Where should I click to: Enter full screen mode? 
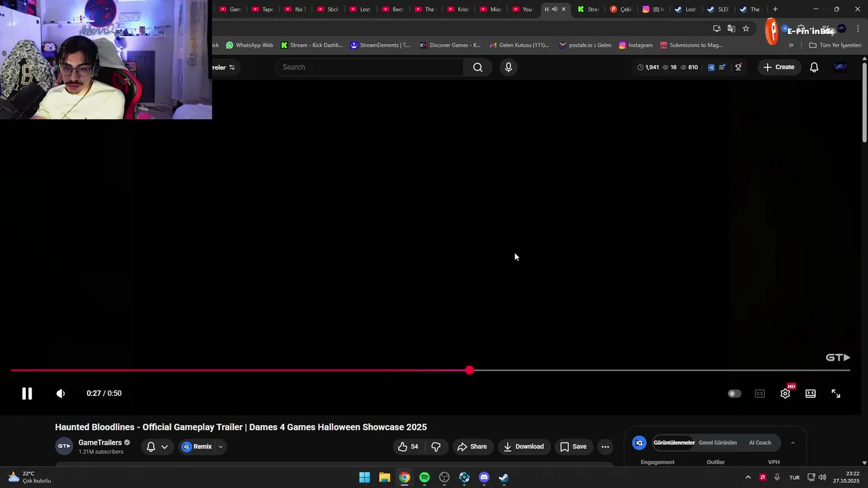point(836,394)
